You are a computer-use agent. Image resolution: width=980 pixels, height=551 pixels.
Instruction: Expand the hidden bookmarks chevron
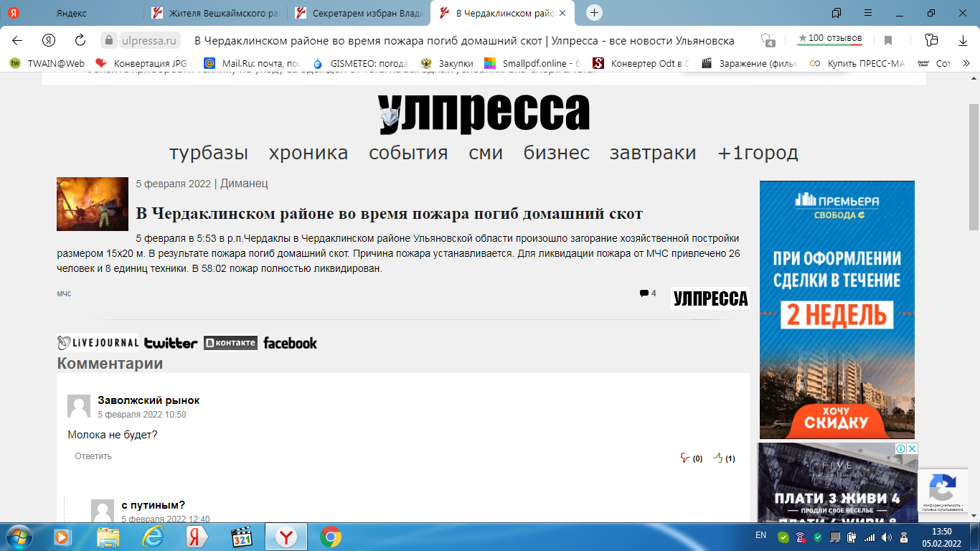(966, 63)
